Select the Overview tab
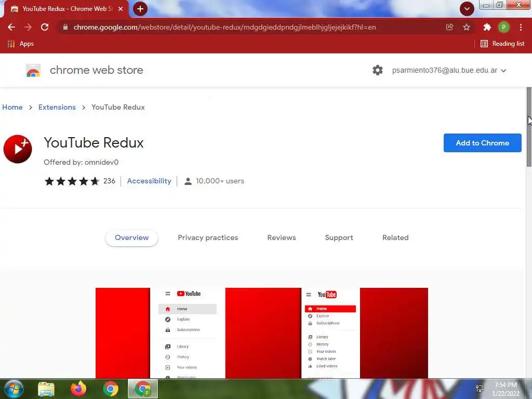This screenshot has height=399, width=532. (x=131, y=238)
